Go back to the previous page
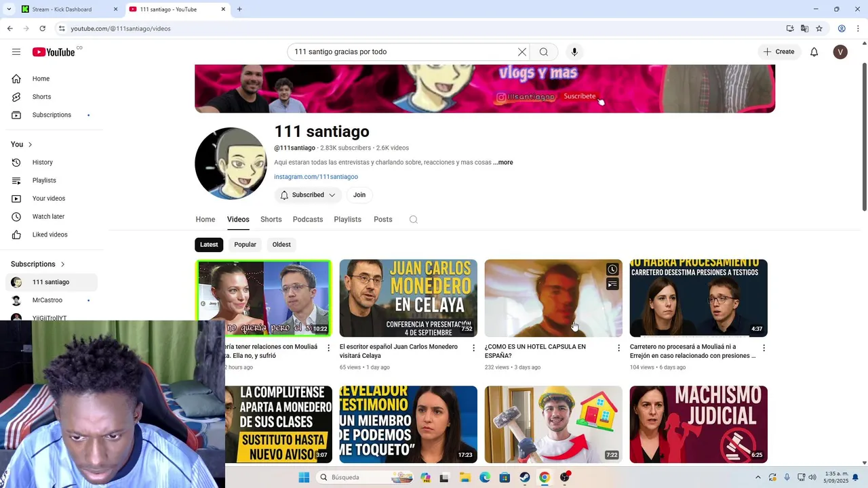 tap(10, 28)
